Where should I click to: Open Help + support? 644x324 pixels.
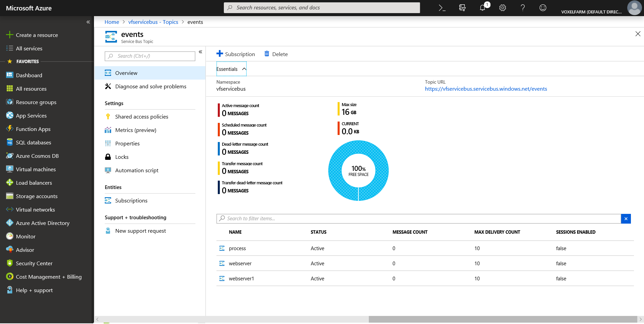point(34,290)
